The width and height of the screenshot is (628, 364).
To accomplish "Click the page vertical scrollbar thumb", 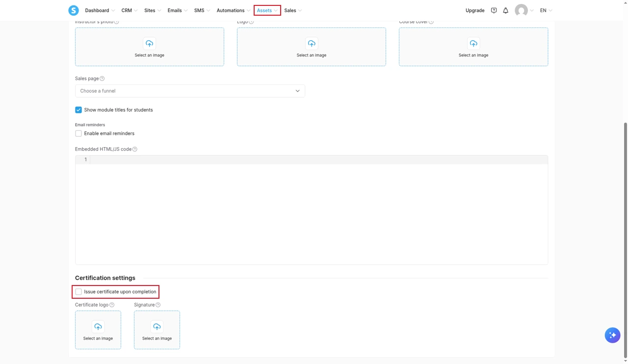I will 625,240.
